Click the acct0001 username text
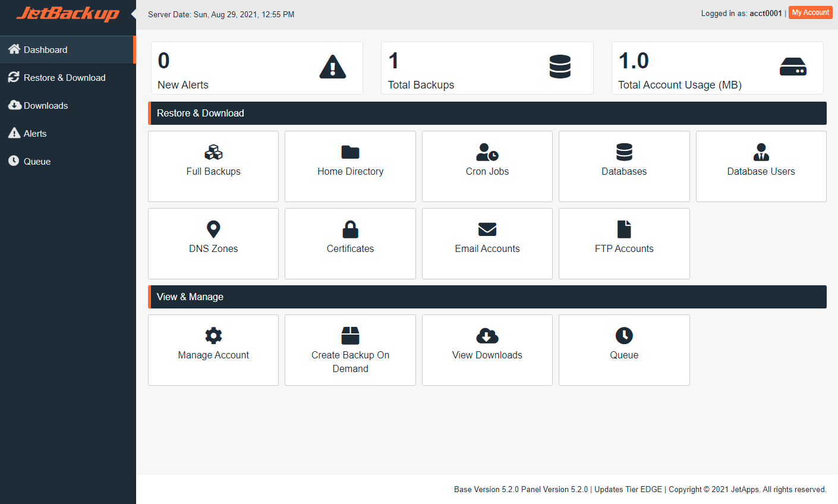 point(765,13)
